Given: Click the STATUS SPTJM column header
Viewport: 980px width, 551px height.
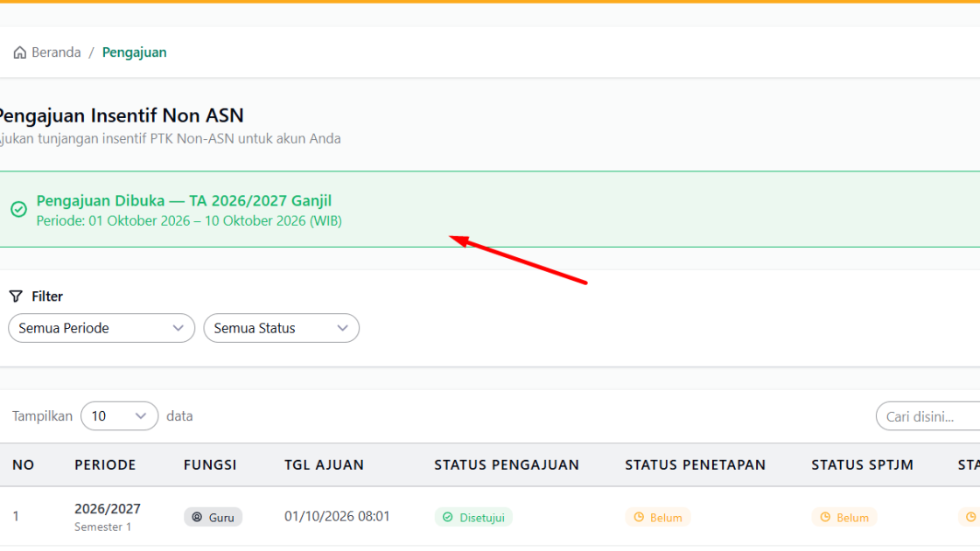Looking at the screenshot, I should (x=863, y=464).
